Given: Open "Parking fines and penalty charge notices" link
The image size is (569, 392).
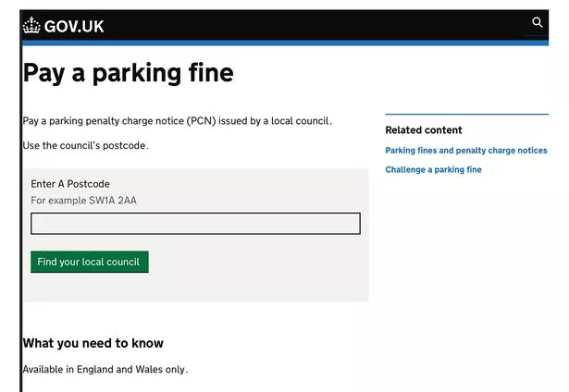Looking at the screenshot, I should [x=465, y=151].
